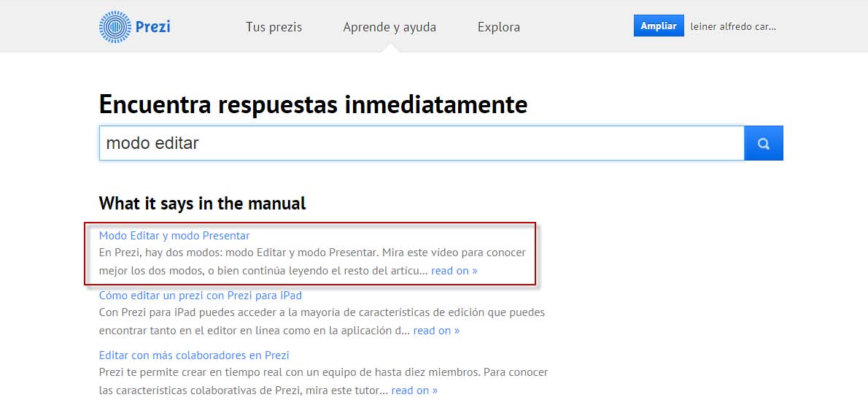Open 'Modo Editar y modo Presentar' article
The width and height of the screenshot is (868, 400).
coord(174,236)
